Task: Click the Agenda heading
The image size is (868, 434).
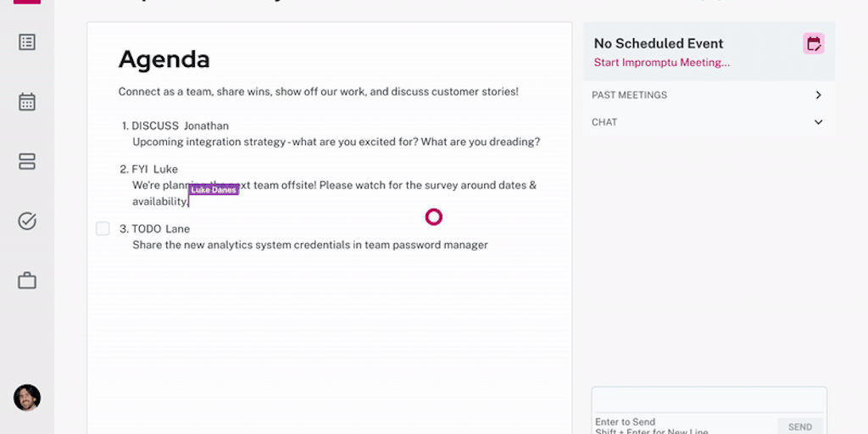Action: point(164,59)
